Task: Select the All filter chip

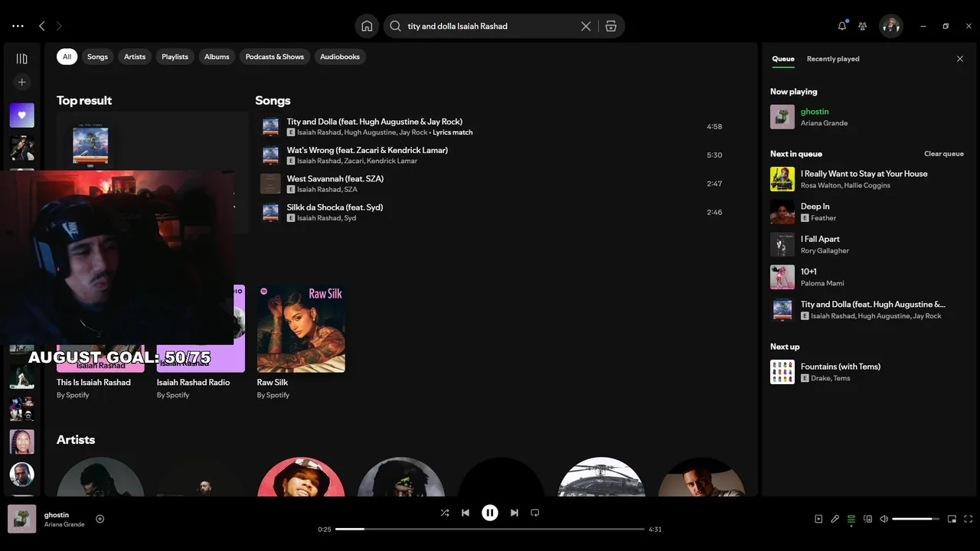Action: [67, 57]
